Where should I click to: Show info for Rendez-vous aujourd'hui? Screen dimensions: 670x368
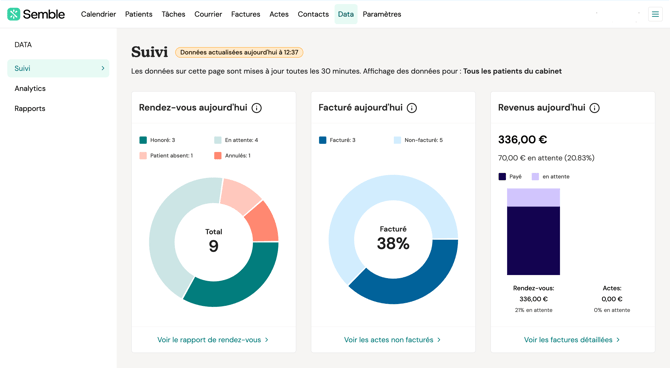click(257, 108)
